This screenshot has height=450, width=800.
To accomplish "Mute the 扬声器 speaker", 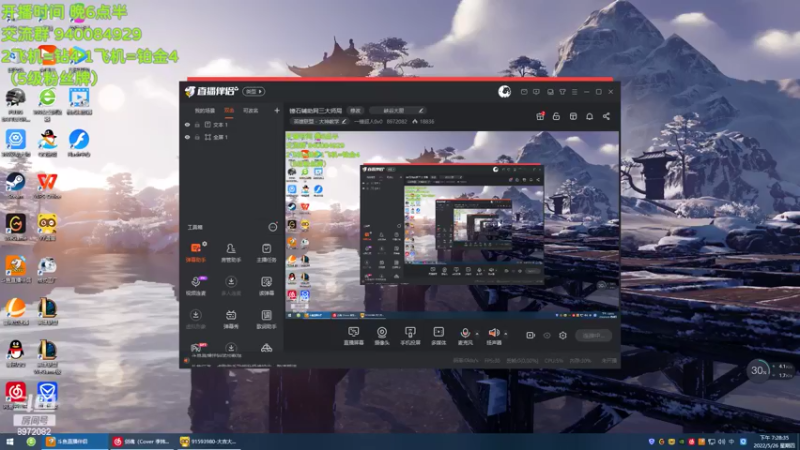I will [493, 336].
